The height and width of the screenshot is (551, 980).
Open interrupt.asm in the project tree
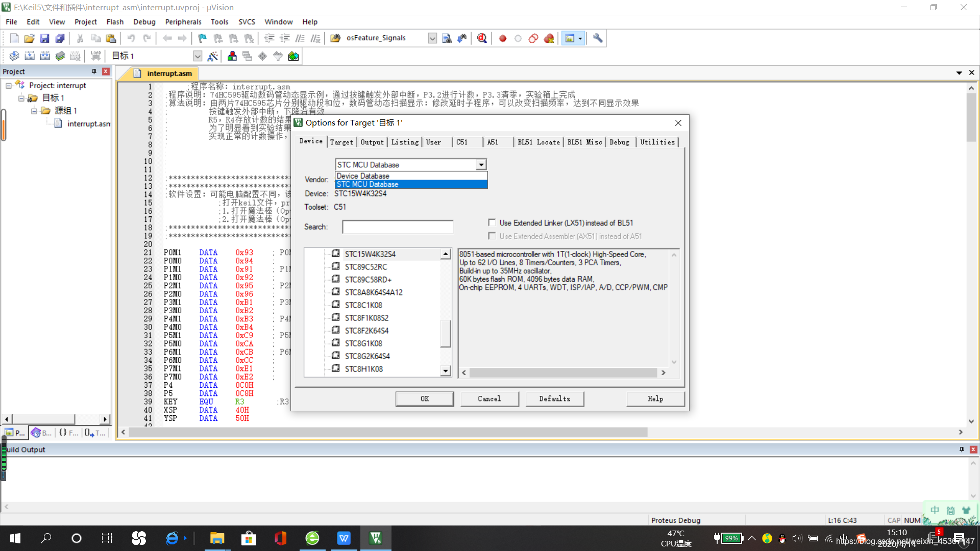tap(88, 123)
